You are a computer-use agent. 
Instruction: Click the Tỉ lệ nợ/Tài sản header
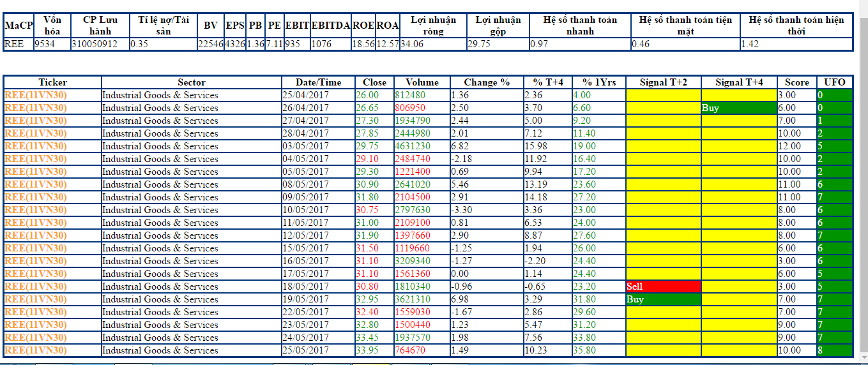tap(164, 26)
